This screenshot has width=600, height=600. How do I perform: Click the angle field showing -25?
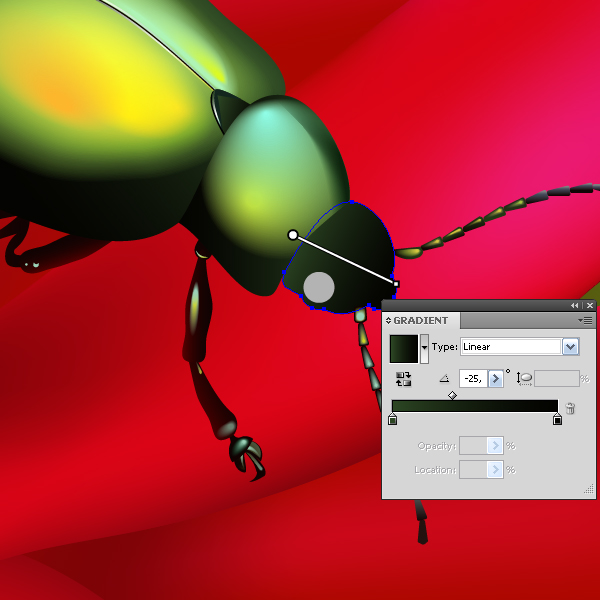pyautogui.click(x=473, y=378)
